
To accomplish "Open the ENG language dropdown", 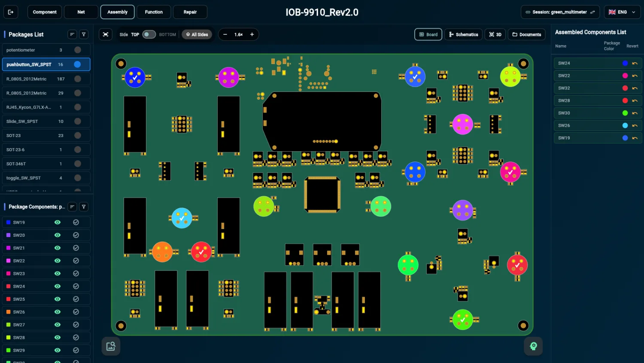I will click(622, 12).
